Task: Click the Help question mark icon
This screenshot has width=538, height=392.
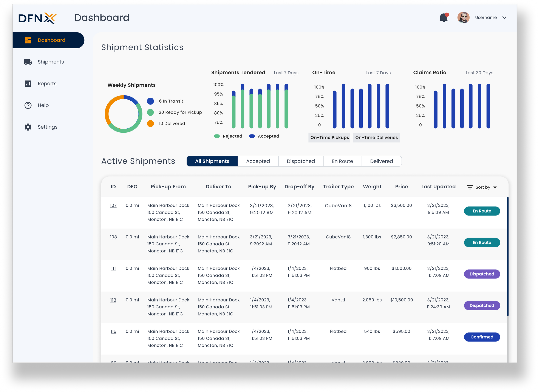Action: [28, 105]
